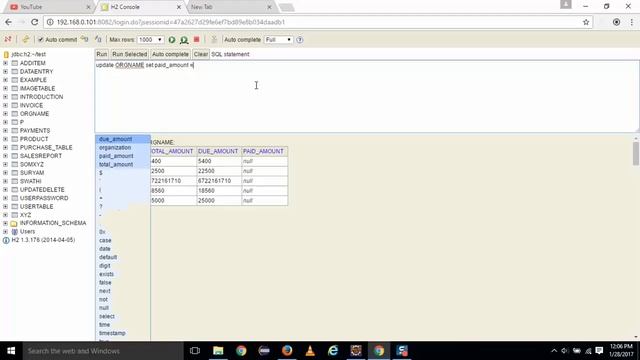This screenshot has width=640, height=360.
Task: Click the jdbc:h2:~/test database icon
Action: click(6, 54)
